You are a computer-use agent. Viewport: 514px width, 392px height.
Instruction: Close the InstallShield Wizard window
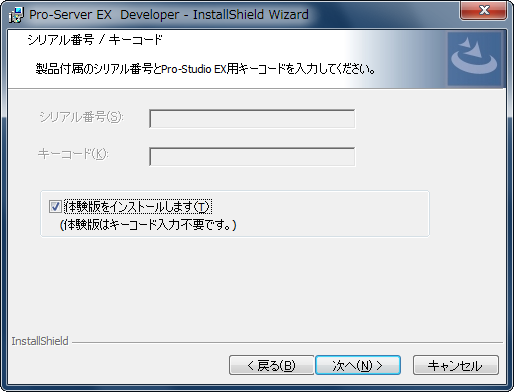click(x=483, y=11)
